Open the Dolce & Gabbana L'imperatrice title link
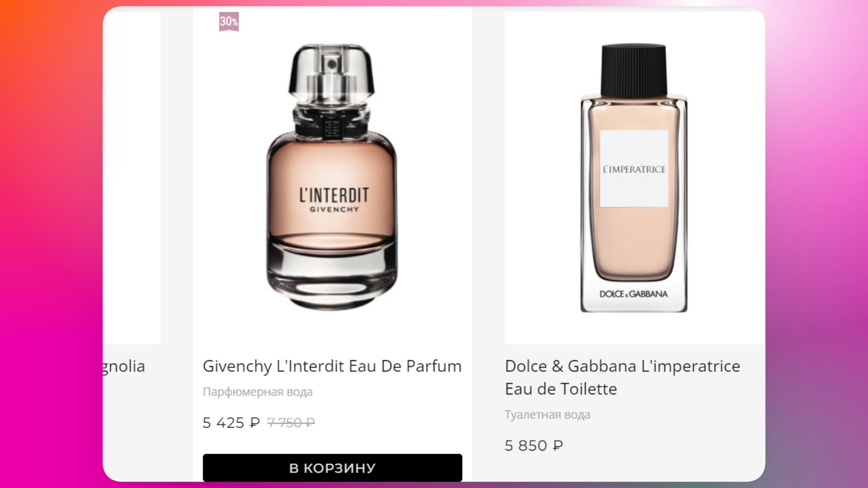This screenshot has height=488, width=868. tap(623, 377)
